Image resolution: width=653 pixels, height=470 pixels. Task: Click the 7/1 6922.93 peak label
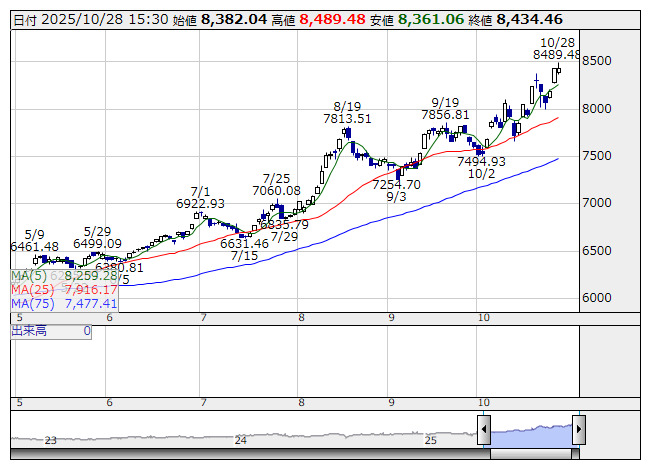coord(200,198)
